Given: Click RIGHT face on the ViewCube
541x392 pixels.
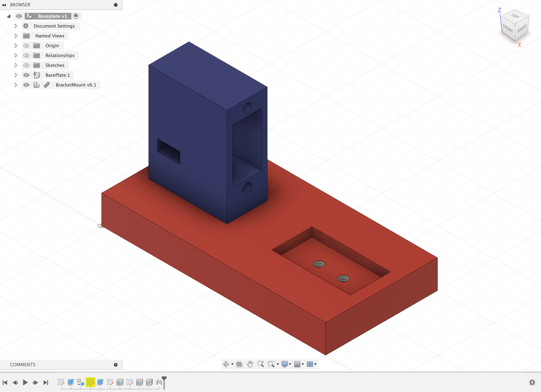Looking at the screenshot, I should 522,29.
